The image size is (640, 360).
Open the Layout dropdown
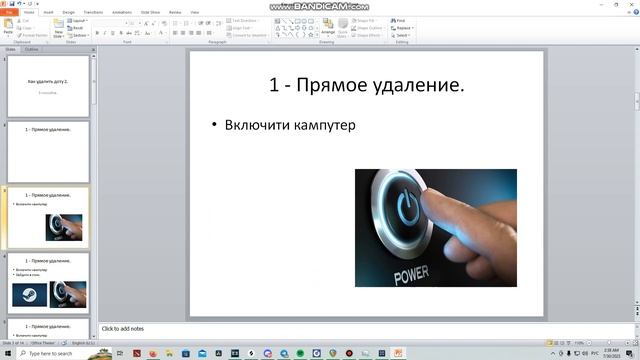point(78,20)
